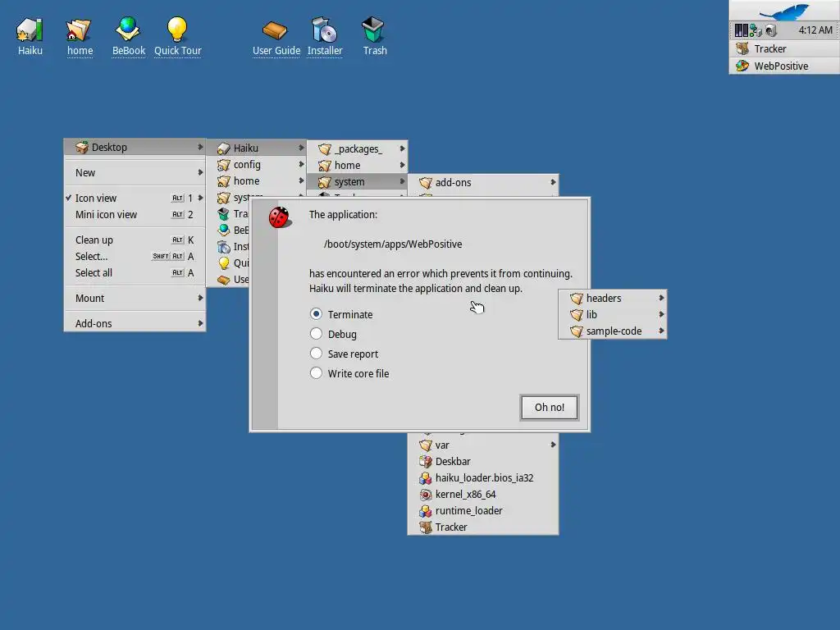
Task: Click the Deskbar application icon in system menu
Action: click(426, 461)
